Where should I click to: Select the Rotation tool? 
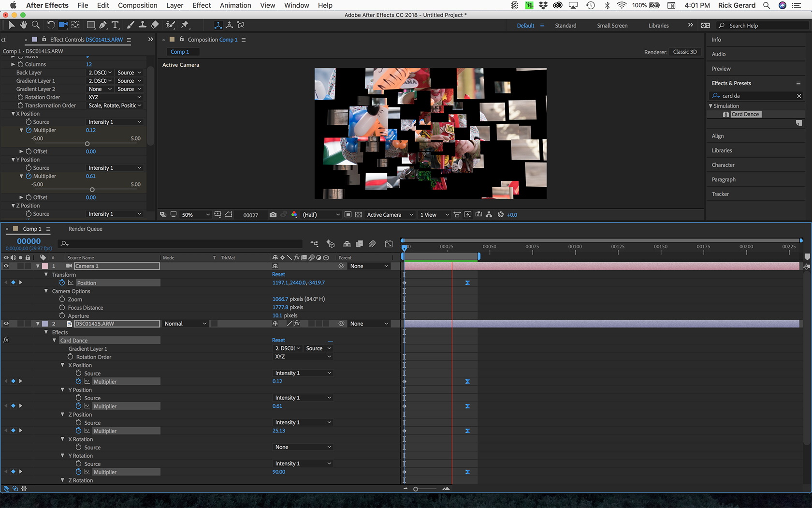tap(51, 25)
